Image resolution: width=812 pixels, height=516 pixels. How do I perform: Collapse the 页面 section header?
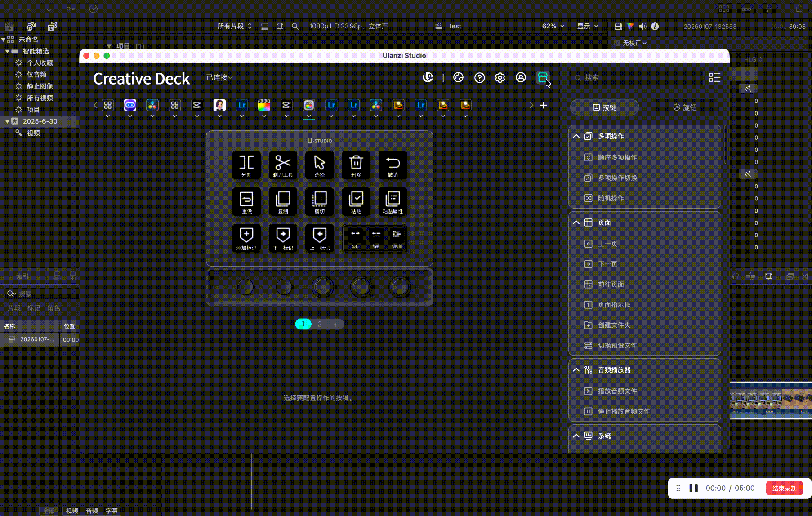(x=576, y=222)
